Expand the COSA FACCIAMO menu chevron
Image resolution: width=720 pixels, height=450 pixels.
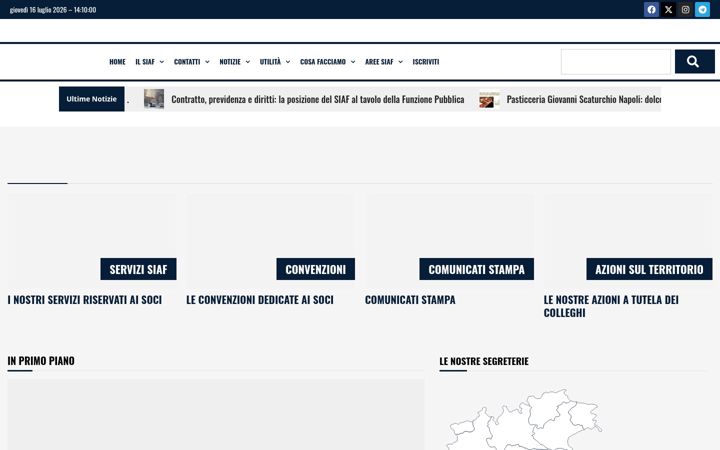(x=353, y=62)
